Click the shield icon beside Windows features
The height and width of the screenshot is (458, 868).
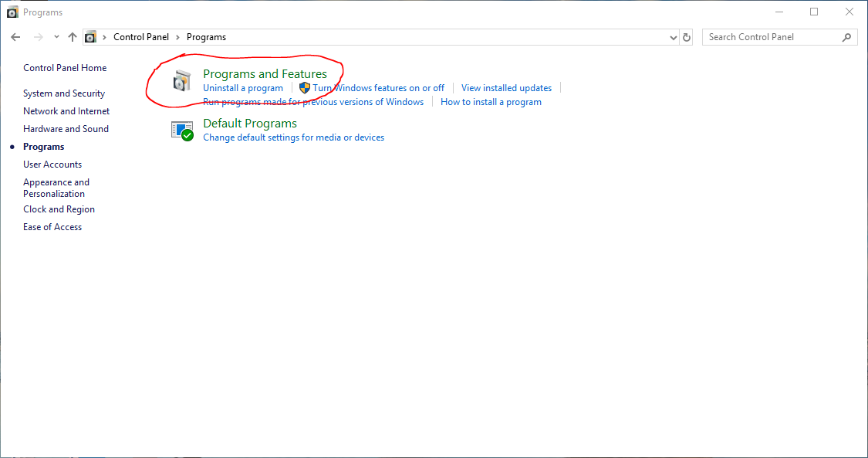tap(305, 88)
